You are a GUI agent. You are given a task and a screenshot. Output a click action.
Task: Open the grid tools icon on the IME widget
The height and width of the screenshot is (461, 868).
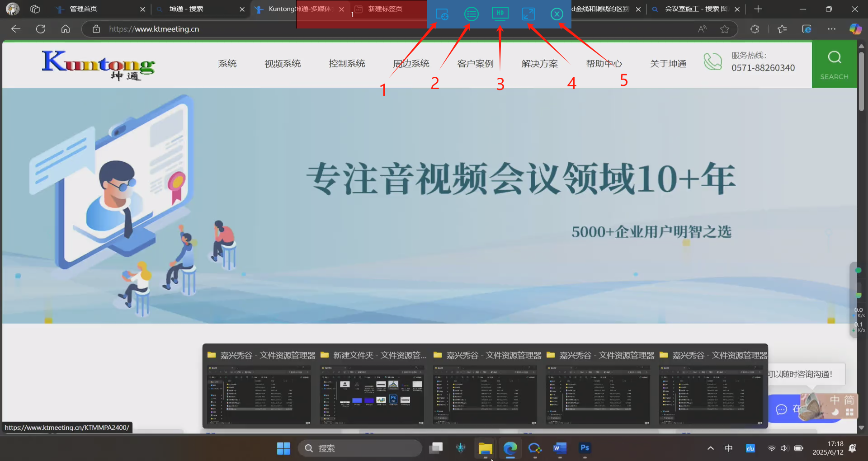849,412
